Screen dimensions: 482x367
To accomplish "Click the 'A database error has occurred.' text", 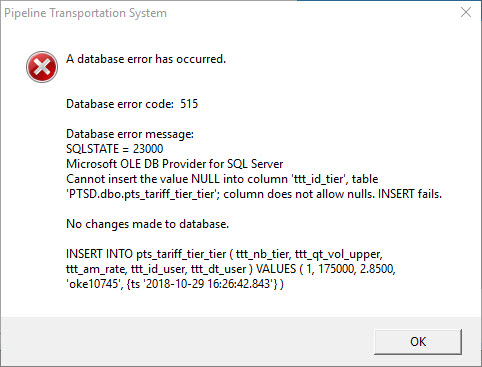I will click(x=146, y=59).
